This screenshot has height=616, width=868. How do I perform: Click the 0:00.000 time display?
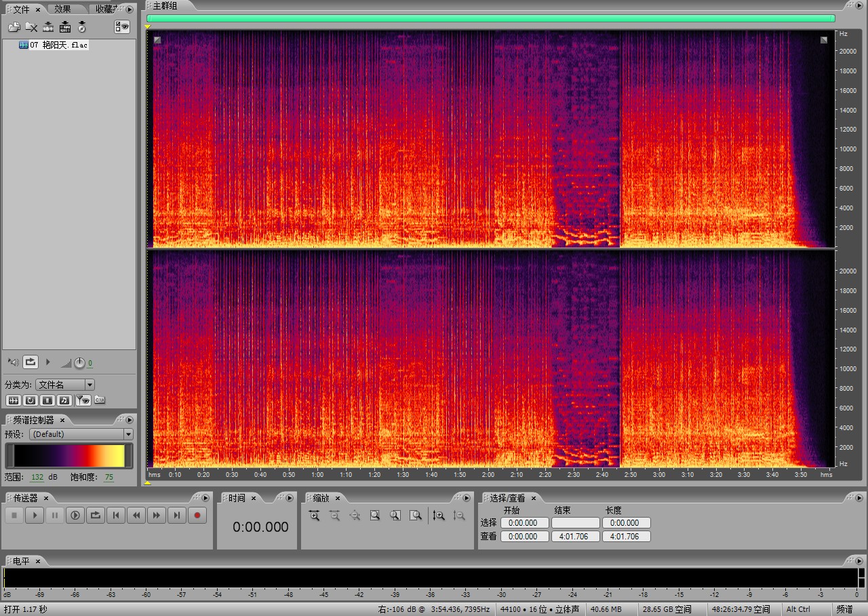pos(260,527)
